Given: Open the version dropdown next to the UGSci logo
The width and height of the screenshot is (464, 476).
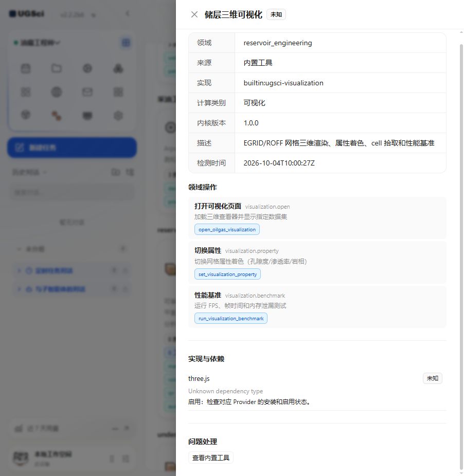Looking at the screenshot, I should click(x=93, y=15).
